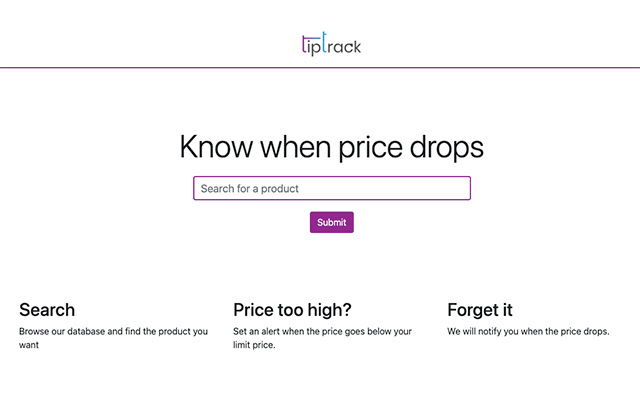Screen dimensions: 640x400
Task: Click the "Price too high?" heading
Action: [292, 310]
